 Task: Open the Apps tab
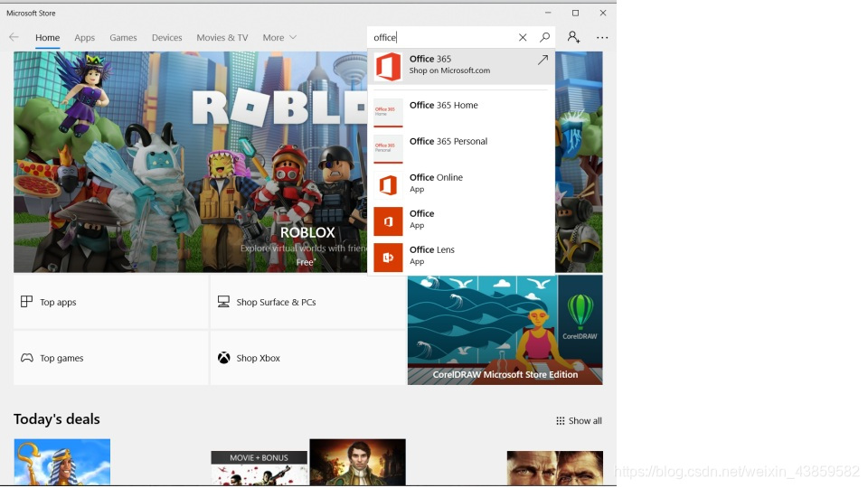pyautogui.click(x=85, y=38)
